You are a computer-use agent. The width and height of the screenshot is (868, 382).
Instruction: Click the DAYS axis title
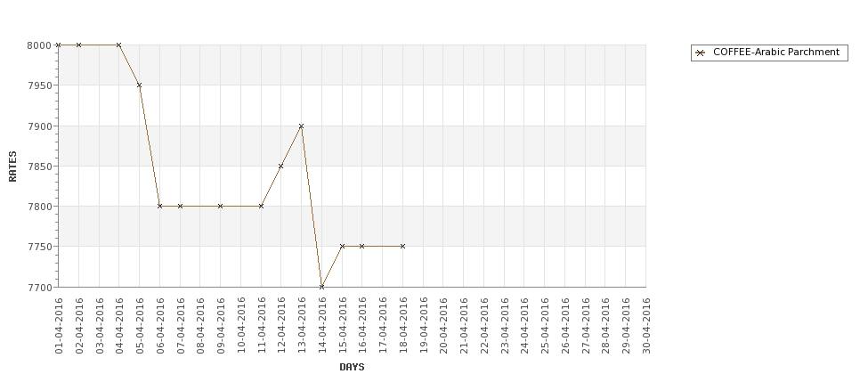352,367
